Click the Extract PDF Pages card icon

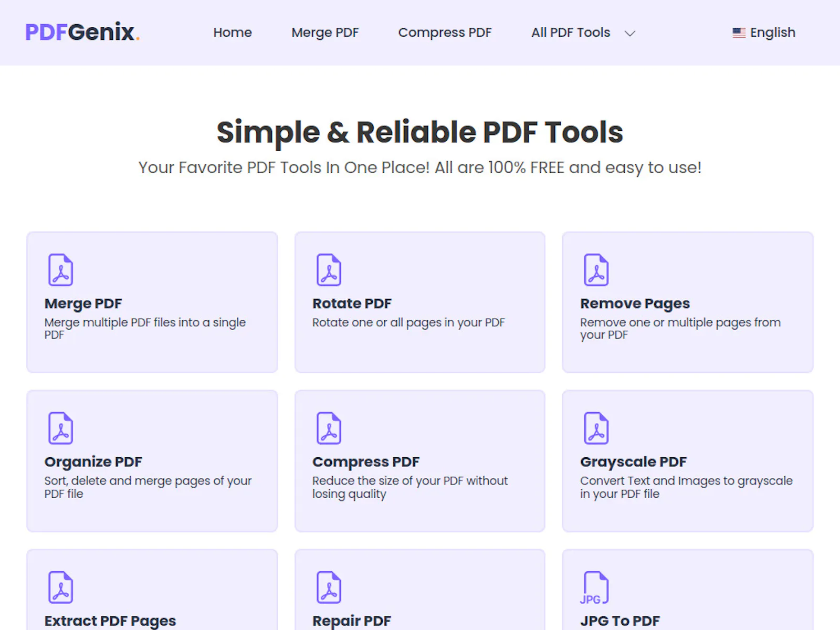[61, 587]
